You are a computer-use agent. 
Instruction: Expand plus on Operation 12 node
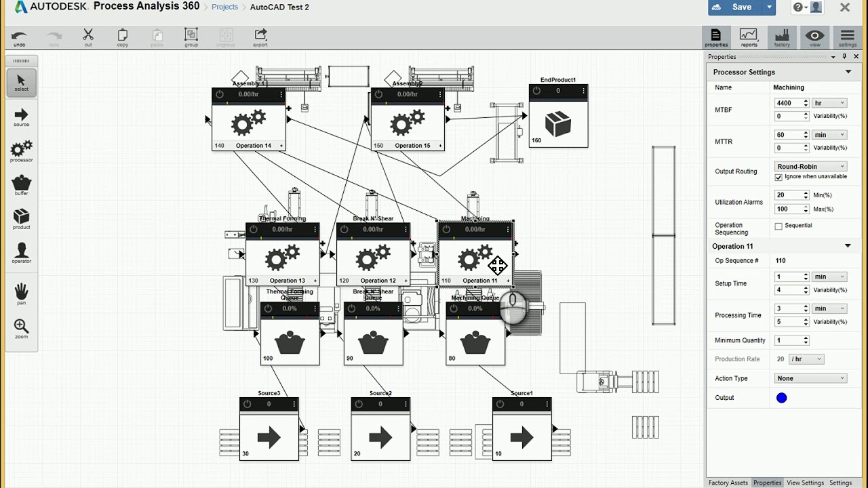(406, 281)
